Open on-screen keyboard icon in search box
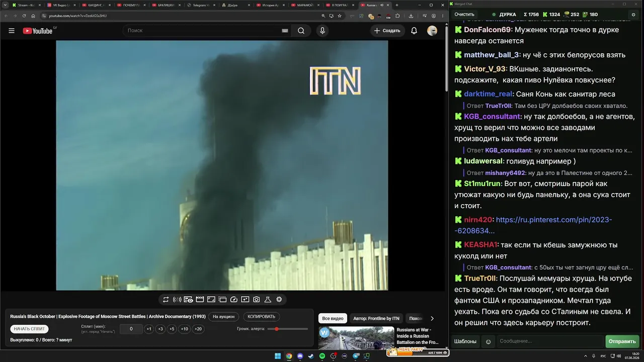Image resolution: width=644 pixels, height=362 pixels. pos(285,31)
